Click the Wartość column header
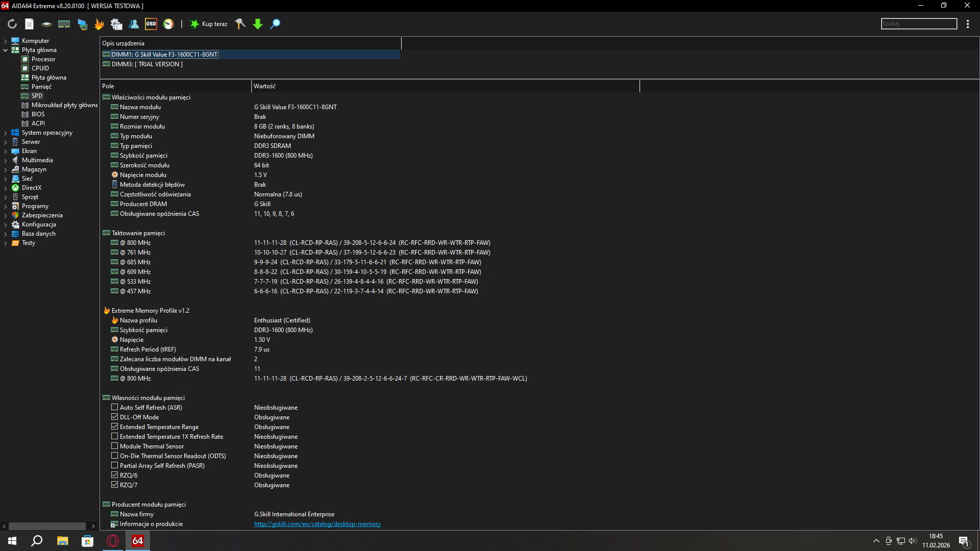The image size is (980, 551). (445, 86)
